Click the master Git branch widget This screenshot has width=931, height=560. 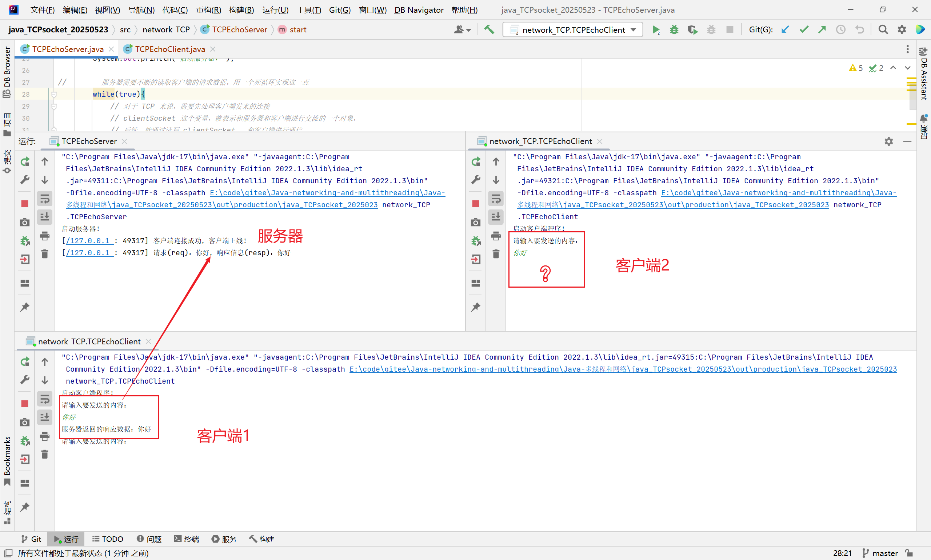(880, 553)
